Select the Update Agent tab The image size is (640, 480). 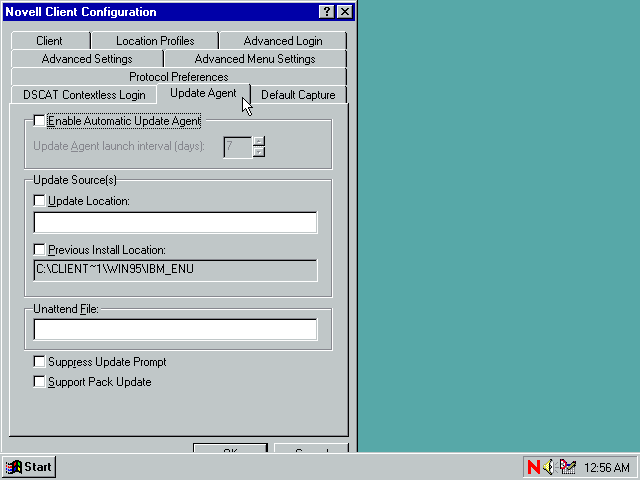point(203,93)
